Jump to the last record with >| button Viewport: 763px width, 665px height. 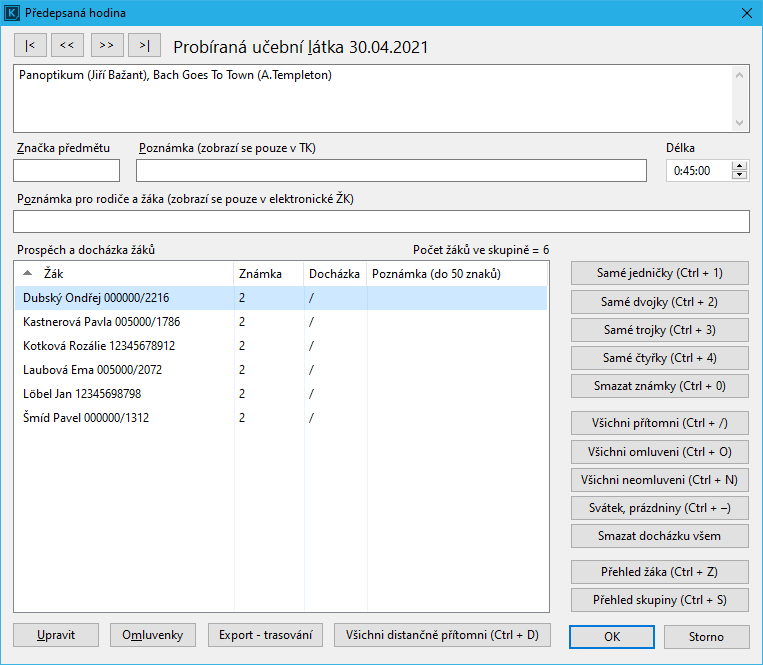pos(145,46)
